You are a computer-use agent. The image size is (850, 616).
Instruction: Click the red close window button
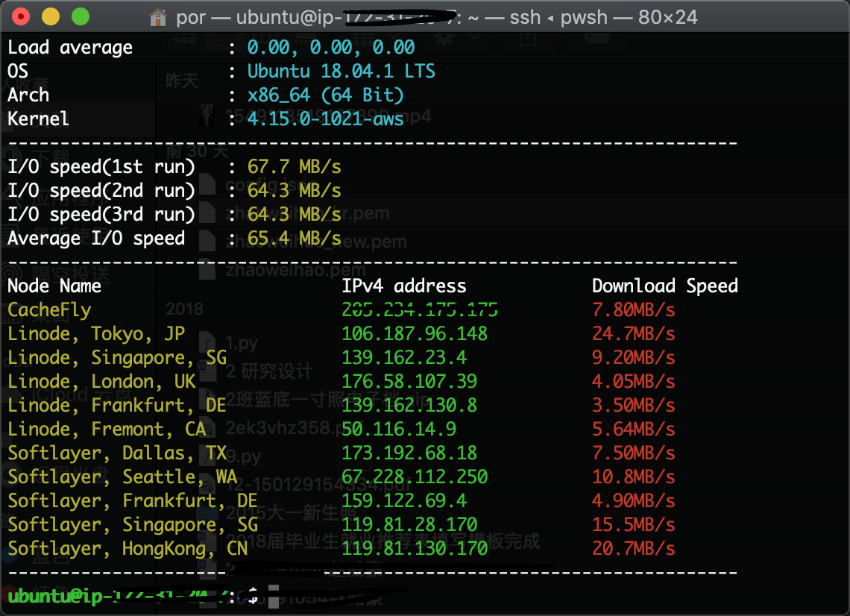coord(21,17)
